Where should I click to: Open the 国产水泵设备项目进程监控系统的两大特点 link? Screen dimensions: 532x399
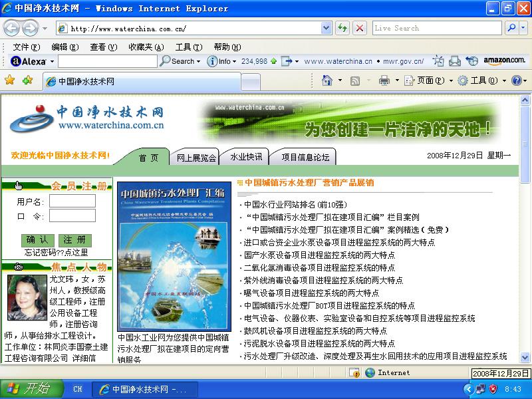point(319,255)
